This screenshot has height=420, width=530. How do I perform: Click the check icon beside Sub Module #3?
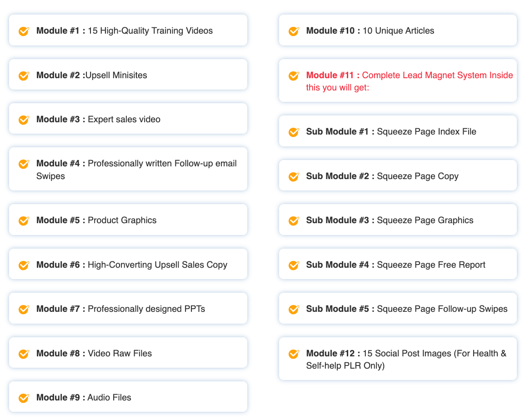pyautogui.click(x=294, y=220)
